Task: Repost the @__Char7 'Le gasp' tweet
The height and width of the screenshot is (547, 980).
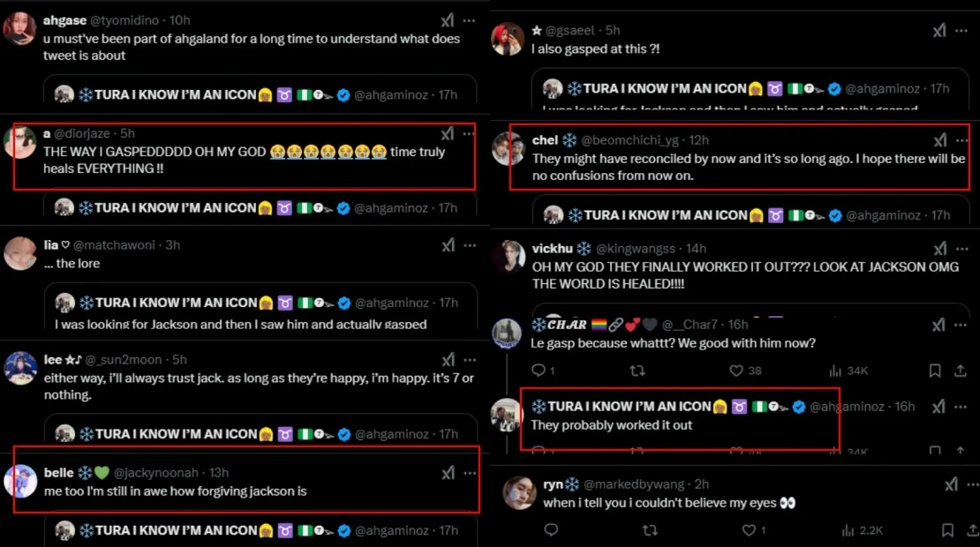Action: [637, 371]
